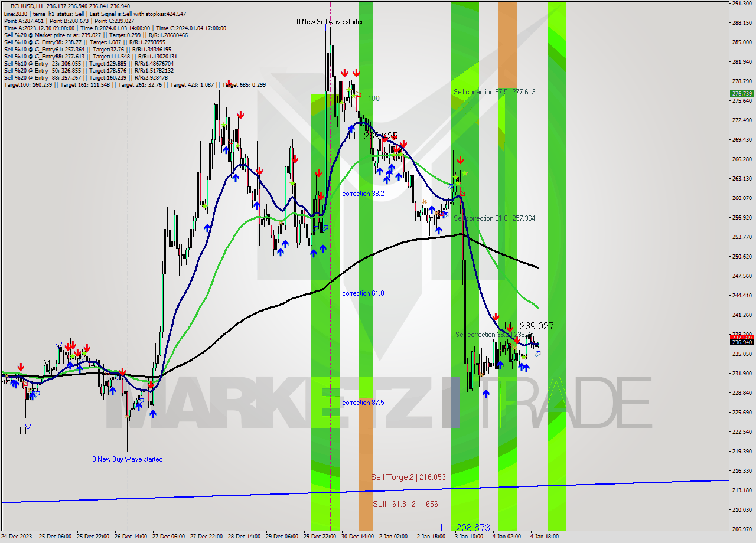
Task: Click the '| | | 208.673' low price label
Action: 465,527
